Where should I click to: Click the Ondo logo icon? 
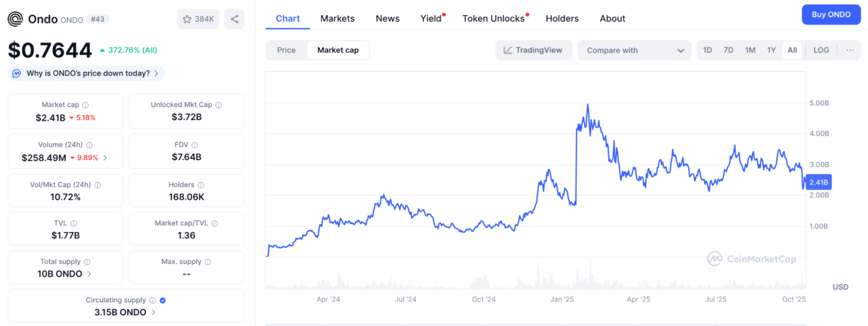[15, 19]
